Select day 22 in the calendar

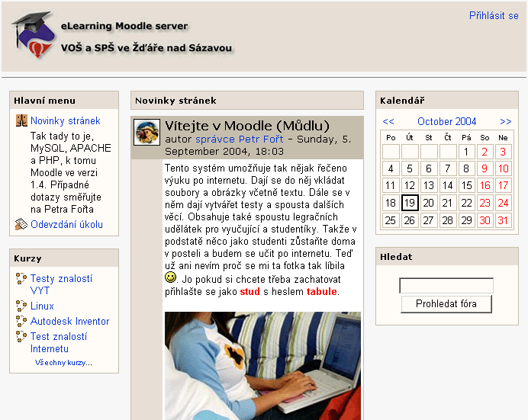click(466, 203)
